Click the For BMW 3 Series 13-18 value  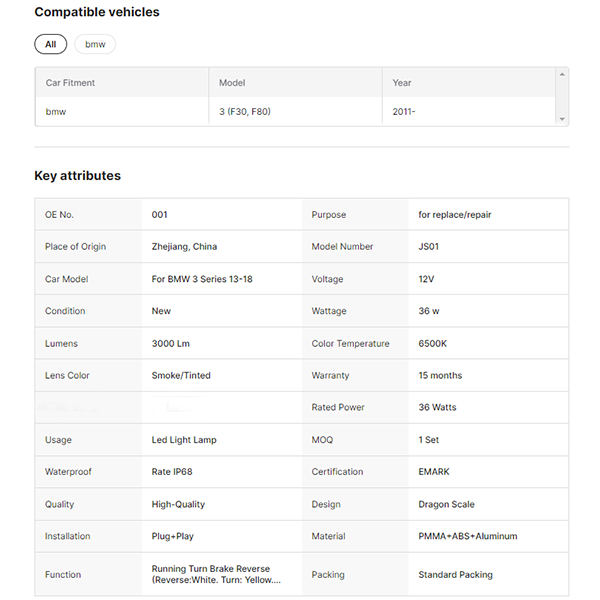click(x=202, y=279)
